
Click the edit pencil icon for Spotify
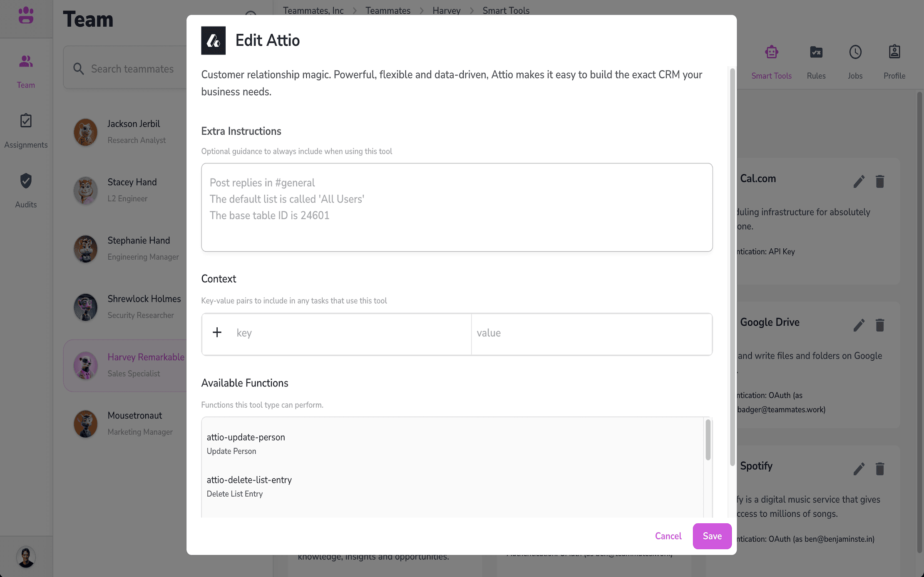point(859,469)
